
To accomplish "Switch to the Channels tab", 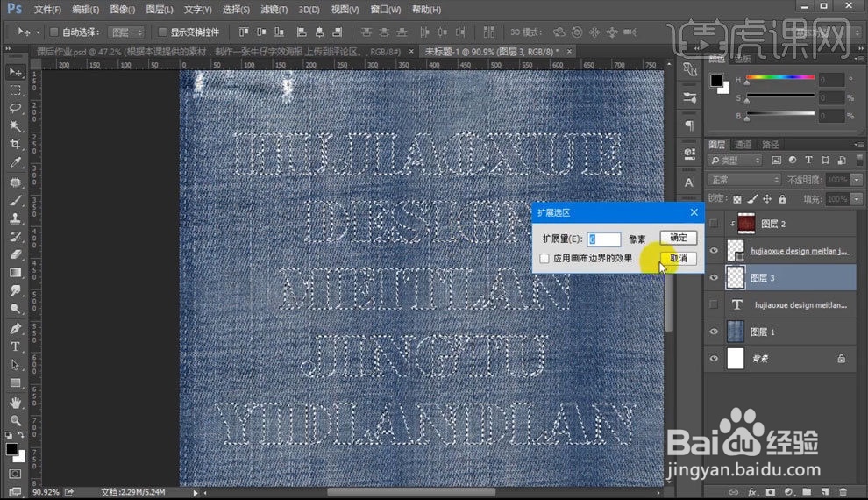I will (743, 145).
